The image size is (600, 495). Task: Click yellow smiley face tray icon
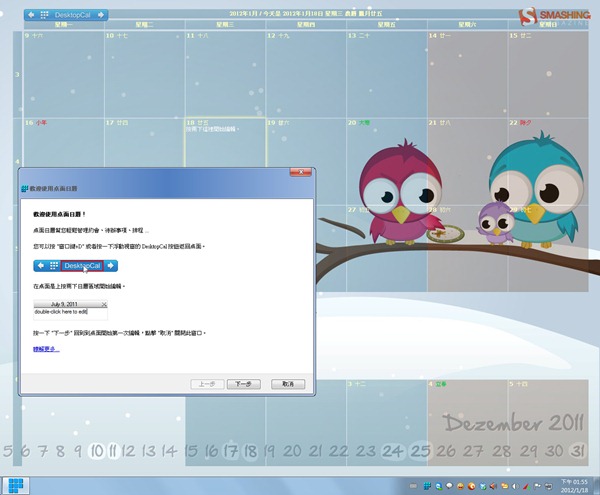click(460, 486)
